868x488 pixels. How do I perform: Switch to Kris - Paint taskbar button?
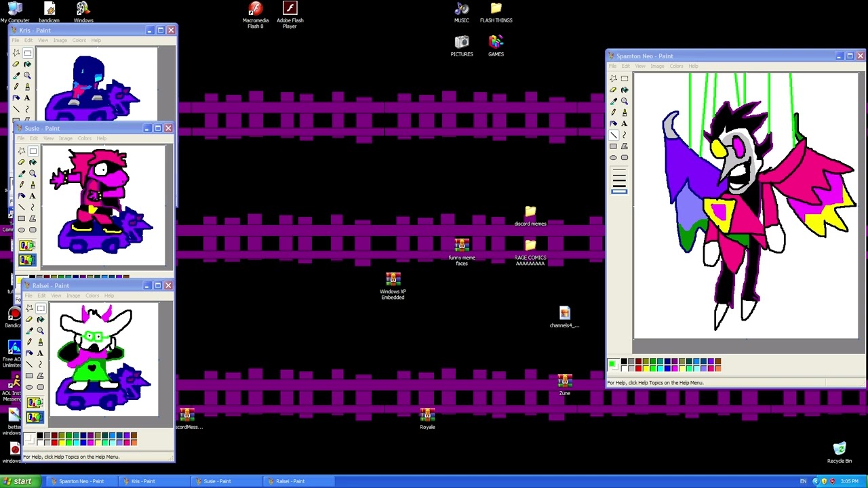(x=153, y=481)
